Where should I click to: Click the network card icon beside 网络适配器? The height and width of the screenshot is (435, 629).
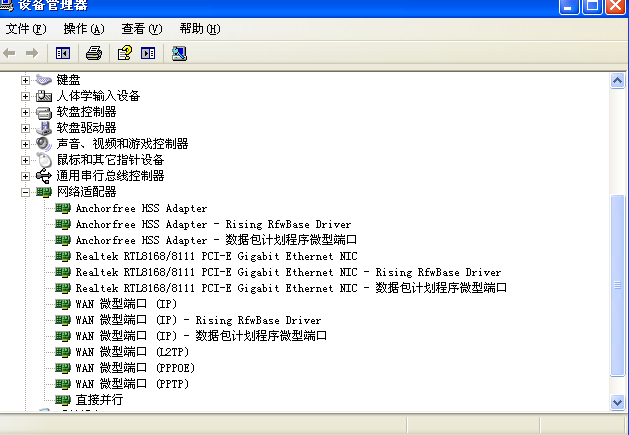(x=44, y=192)
